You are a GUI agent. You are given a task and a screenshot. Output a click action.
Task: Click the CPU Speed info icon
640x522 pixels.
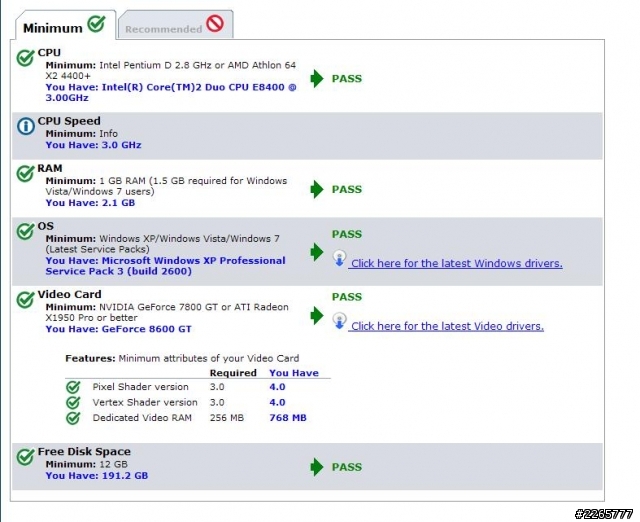(26, 126)
